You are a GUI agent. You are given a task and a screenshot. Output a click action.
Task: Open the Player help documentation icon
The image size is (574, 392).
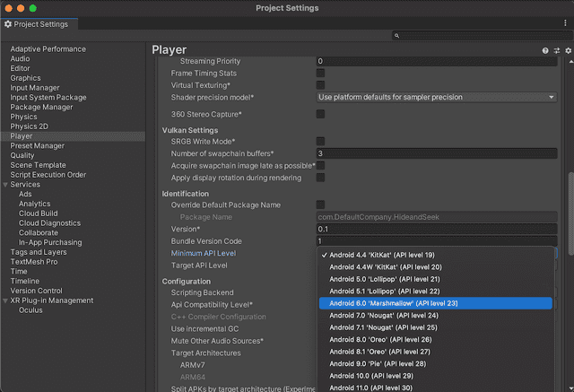pyautogui.click(x=545, y=51)
